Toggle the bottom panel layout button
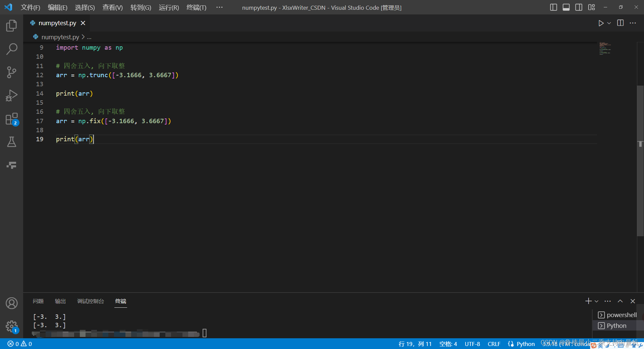Screen dimensions: 644x349 pos(566,7)
